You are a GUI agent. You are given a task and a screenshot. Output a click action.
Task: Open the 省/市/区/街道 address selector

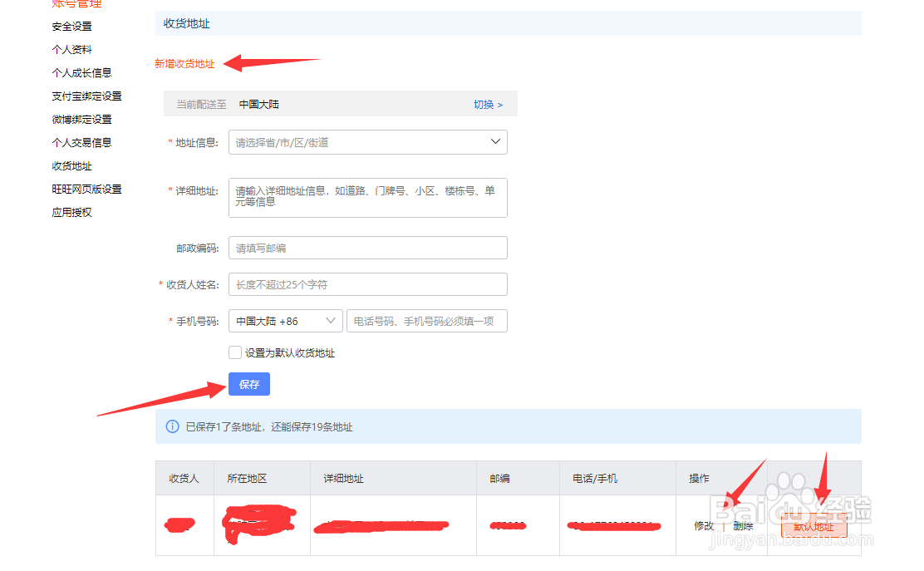coord(367,141)
